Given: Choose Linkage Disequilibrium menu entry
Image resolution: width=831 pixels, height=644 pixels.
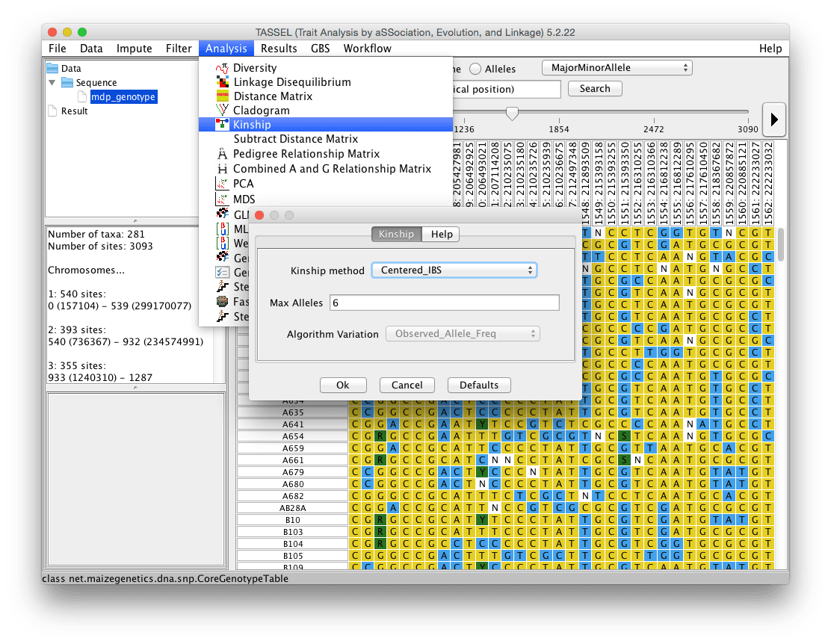Looking at the screenshot, I should (x=326, y=81).
